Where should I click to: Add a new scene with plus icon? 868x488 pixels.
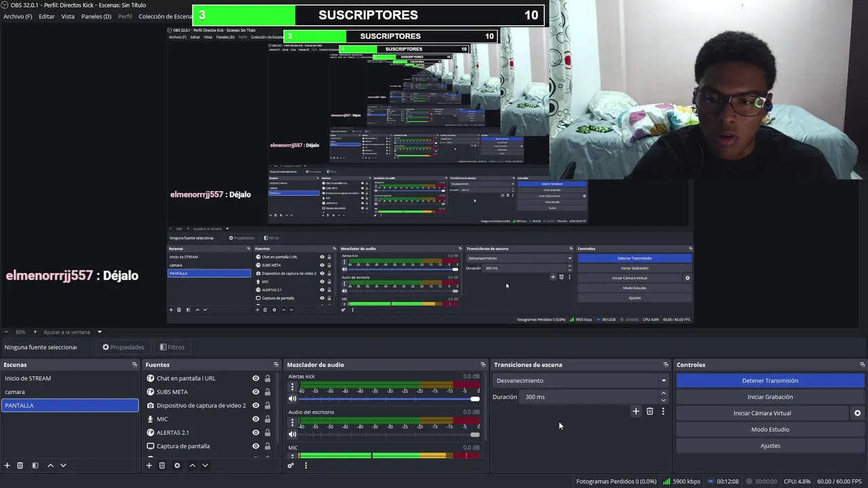point(7,466)
